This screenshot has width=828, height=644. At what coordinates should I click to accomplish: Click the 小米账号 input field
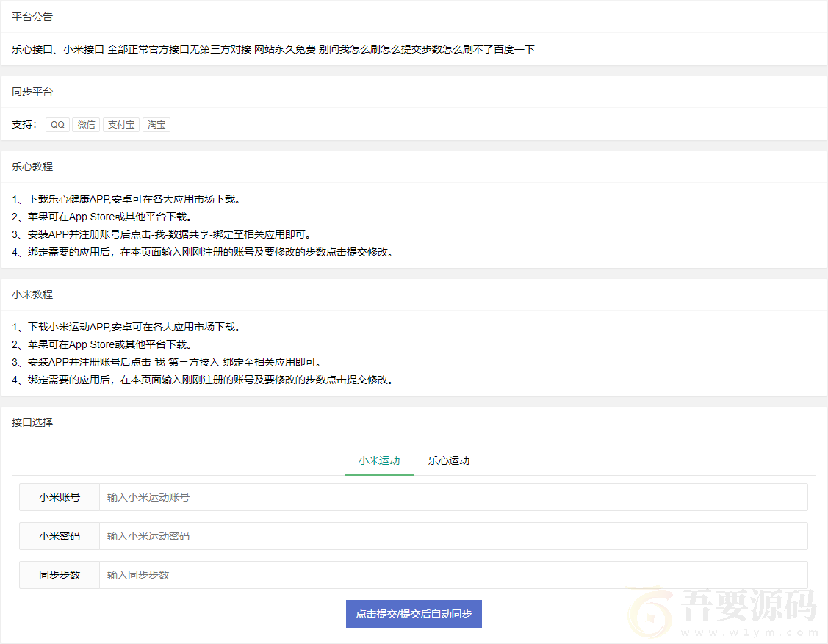click(x=453, y=497)
